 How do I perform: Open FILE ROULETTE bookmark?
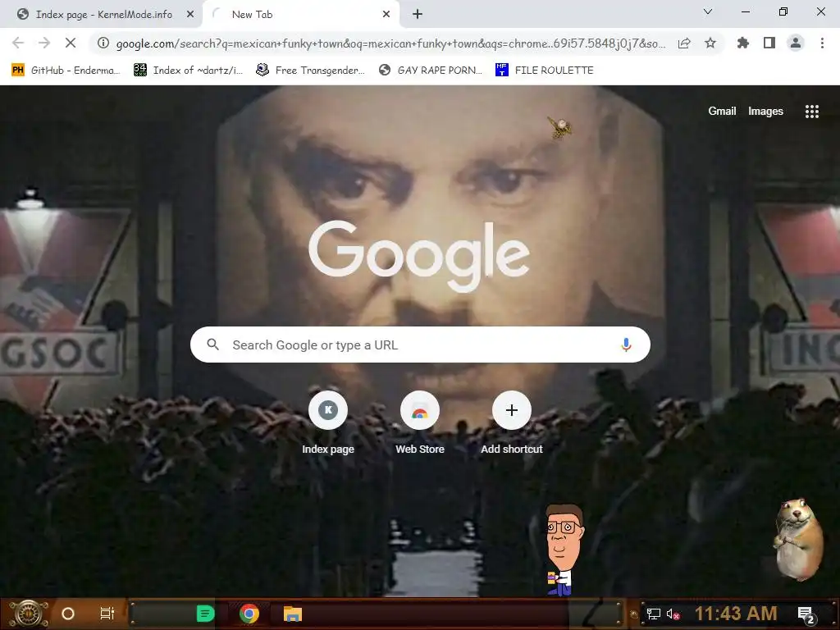click(545, 71)
